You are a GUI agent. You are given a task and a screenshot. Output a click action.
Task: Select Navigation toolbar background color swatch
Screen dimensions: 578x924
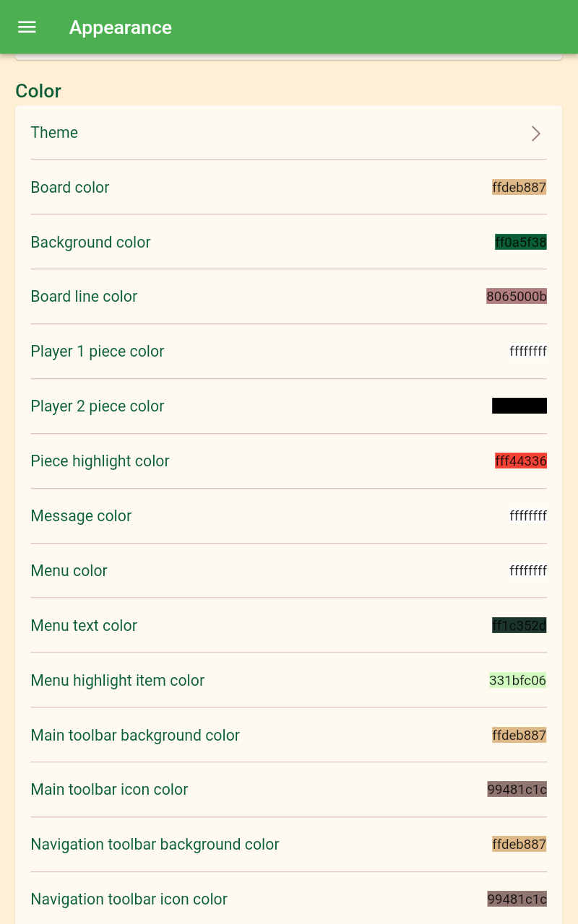point(519,845)
